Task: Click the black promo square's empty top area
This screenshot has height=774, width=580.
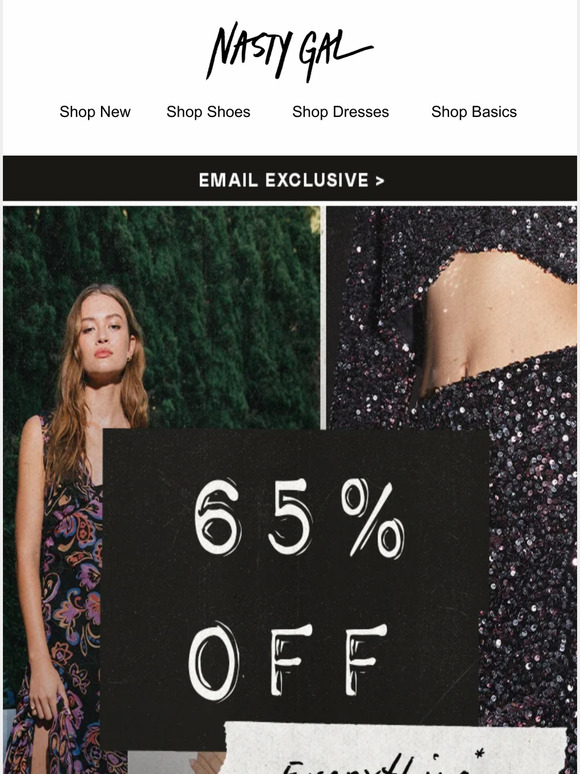Action: pyautogui.click(x=296, y=452)
